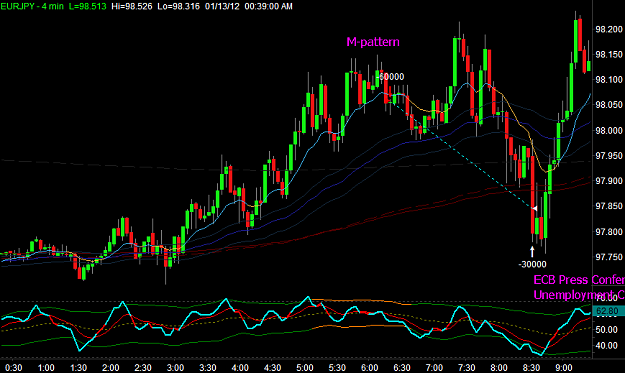Image resolution: width=625 pixels, height=373 pixels.
Task: Select the M-pattern annotation label
Action: click(x=373, y=42)
